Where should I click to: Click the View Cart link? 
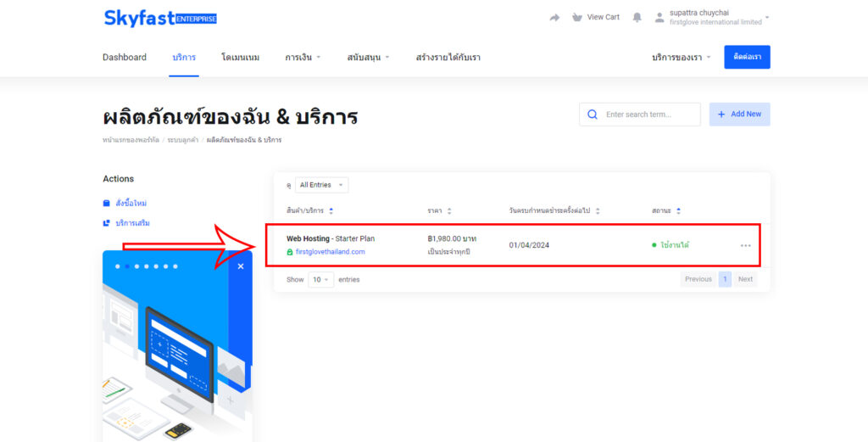(x=604, y=17)
